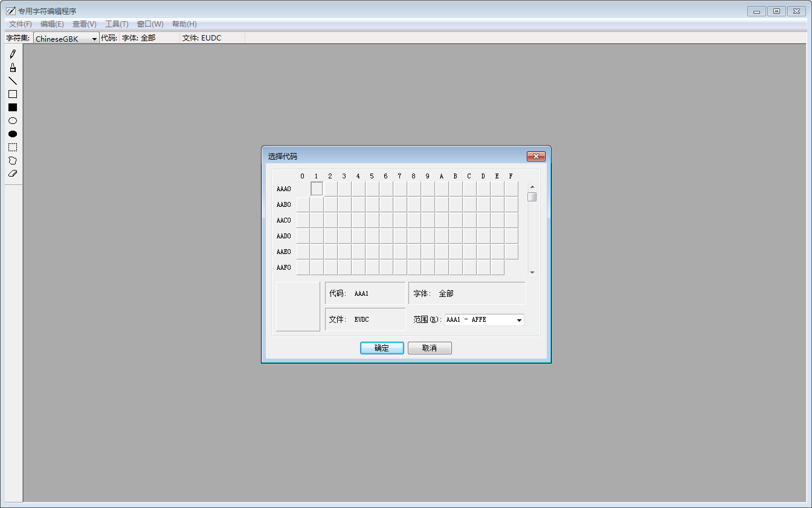Click 文件: EUDC in the info bar
This screenshot has width=812, height=508.
(x=202, y=38)
